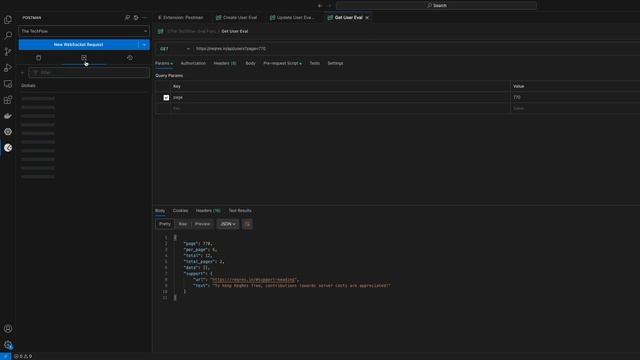Show the Postman Collections sidebar tab

(39, 58)
